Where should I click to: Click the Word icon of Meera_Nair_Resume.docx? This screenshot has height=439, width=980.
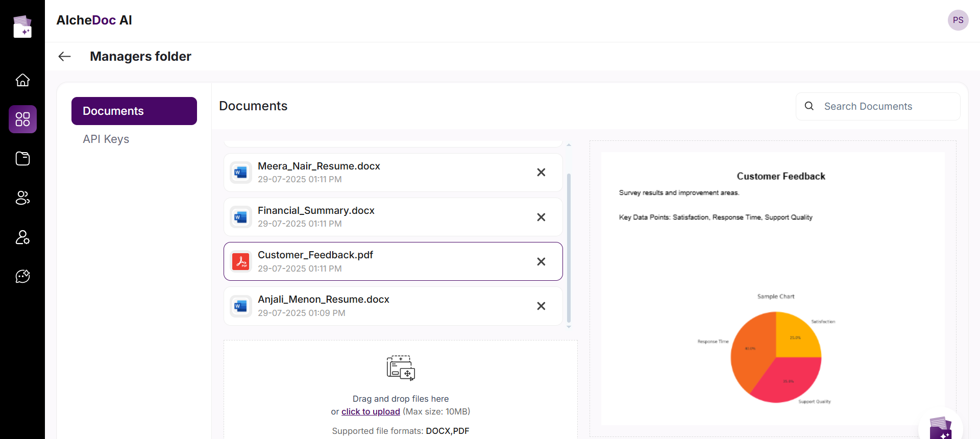[240, 173]
